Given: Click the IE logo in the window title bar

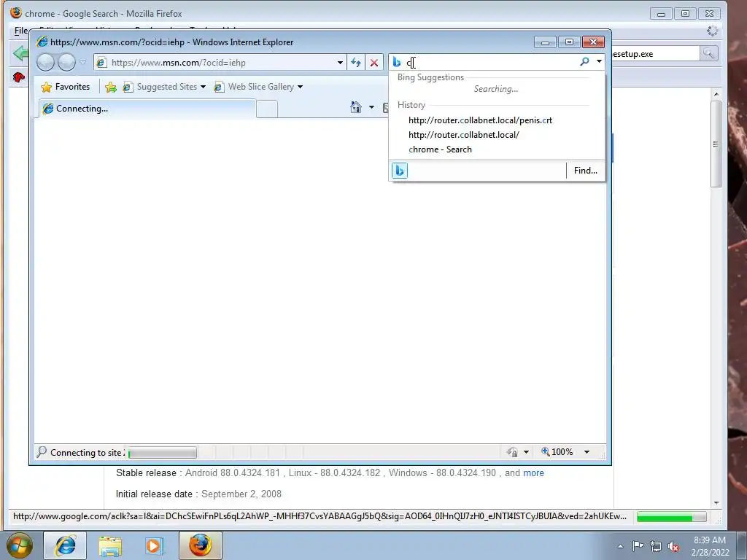Looking at the screenshot, I should [42, 42].
